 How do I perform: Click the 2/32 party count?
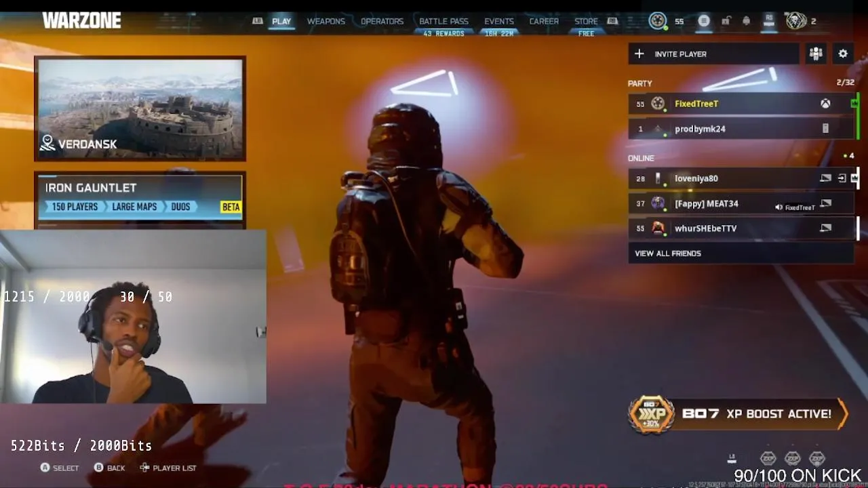tap(845, 83)
